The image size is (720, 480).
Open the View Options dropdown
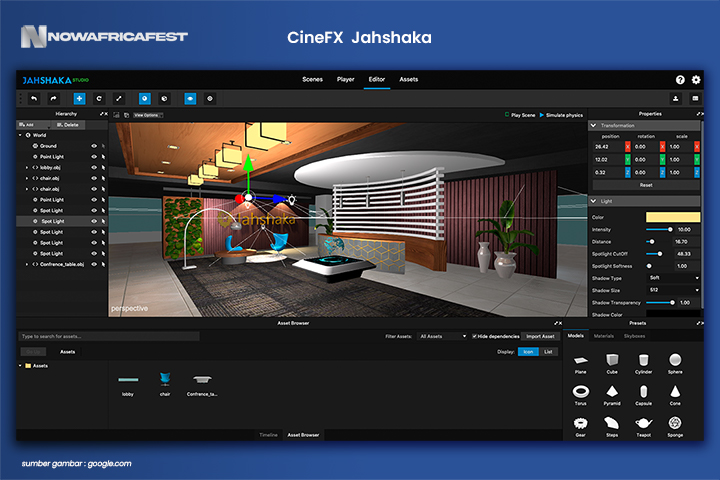148,115
